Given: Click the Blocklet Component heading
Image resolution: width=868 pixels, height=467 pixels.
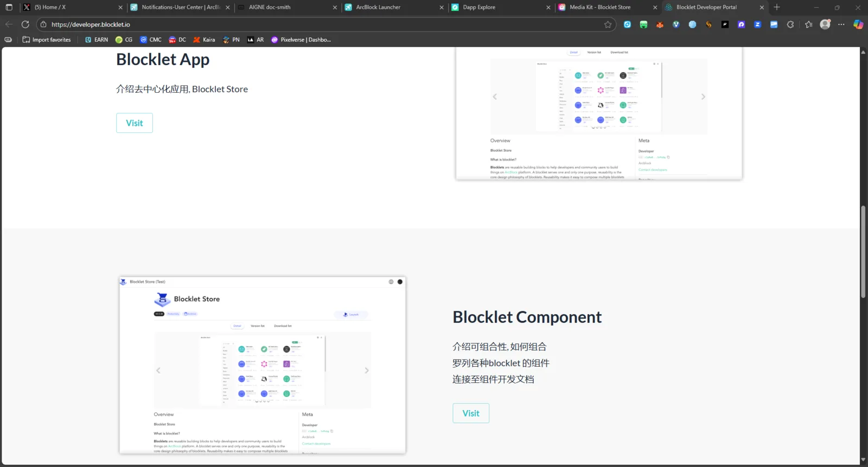Looking at the screenshot, I should point(527,317).
